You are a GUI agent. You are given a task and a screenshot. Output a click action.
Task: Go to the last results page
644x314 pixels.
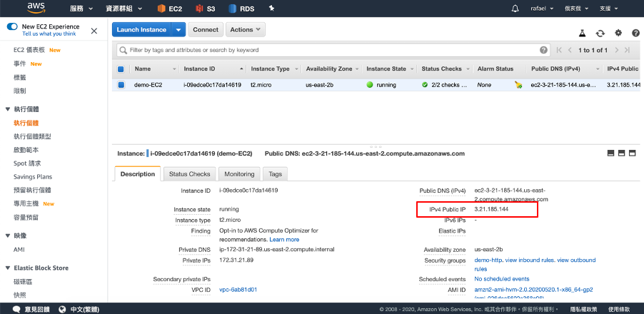click(x=627, y=50)
